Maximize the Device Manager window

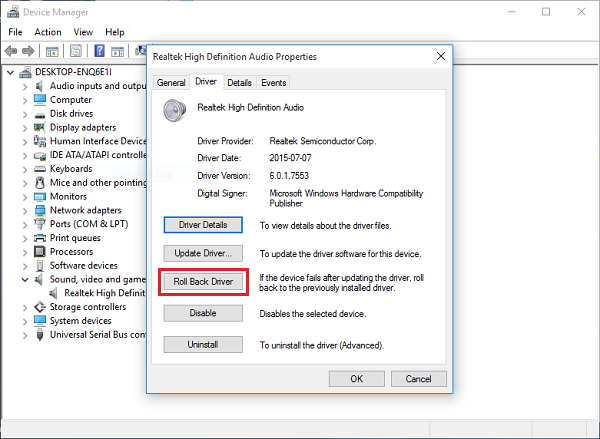[546, 12]
